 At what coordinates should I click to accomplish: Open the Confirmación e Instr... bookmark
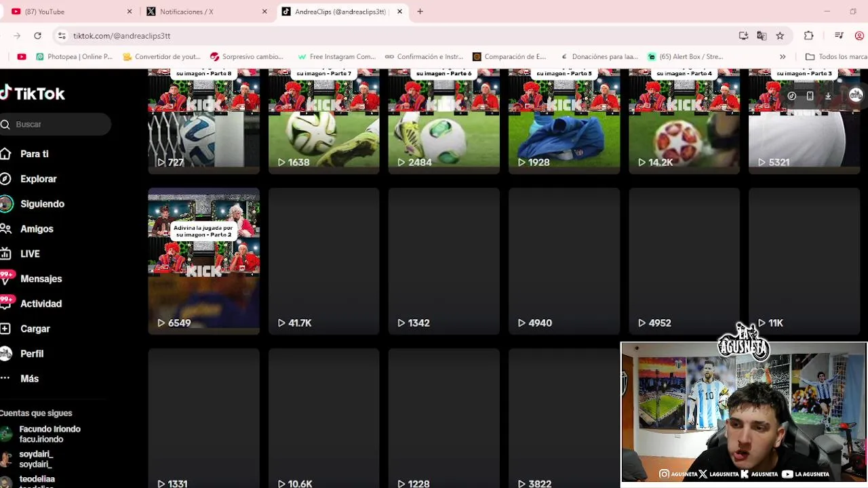point(424,56)
